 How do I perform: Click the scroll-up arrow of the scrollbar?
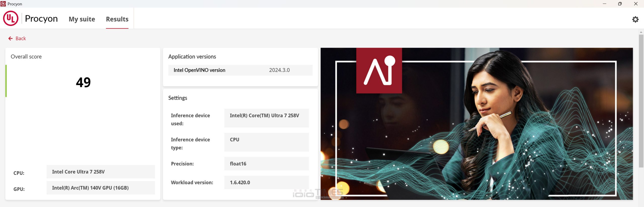tap(641, 32)
